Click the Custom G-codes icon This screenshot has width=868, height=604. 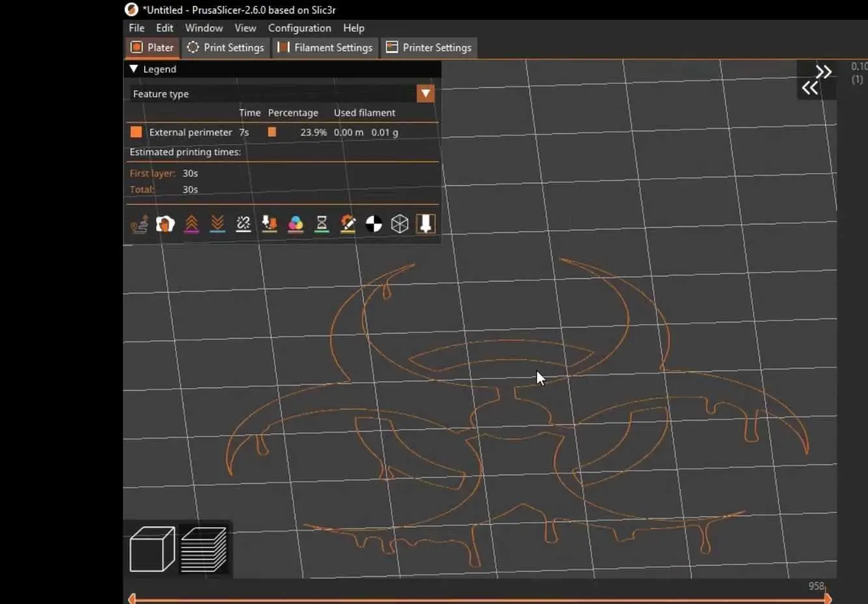point(348,224)
